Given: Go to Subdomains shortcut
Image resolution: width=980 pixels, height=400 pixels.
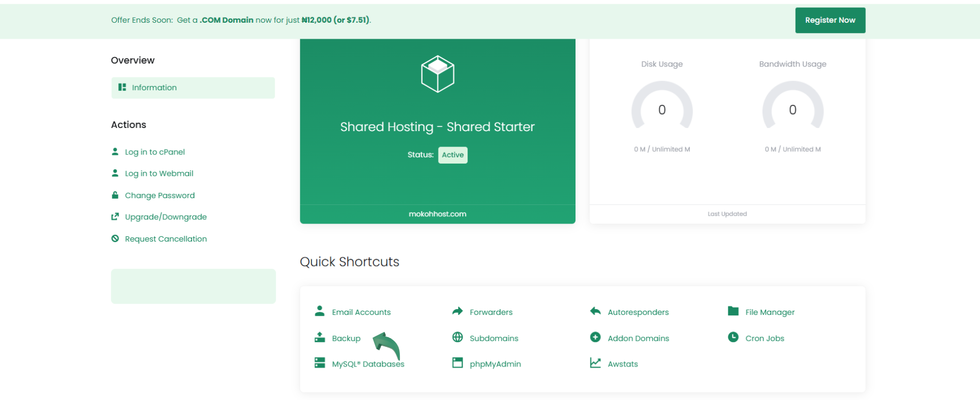Looking at the screenshot, I should tap(494, 339).
